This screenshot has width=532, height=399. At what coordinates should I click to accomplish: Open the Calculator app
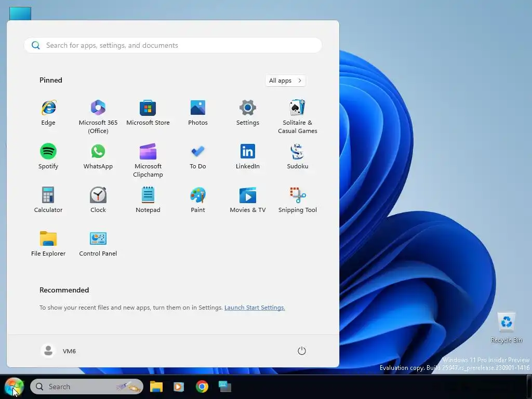pos(48,200)
